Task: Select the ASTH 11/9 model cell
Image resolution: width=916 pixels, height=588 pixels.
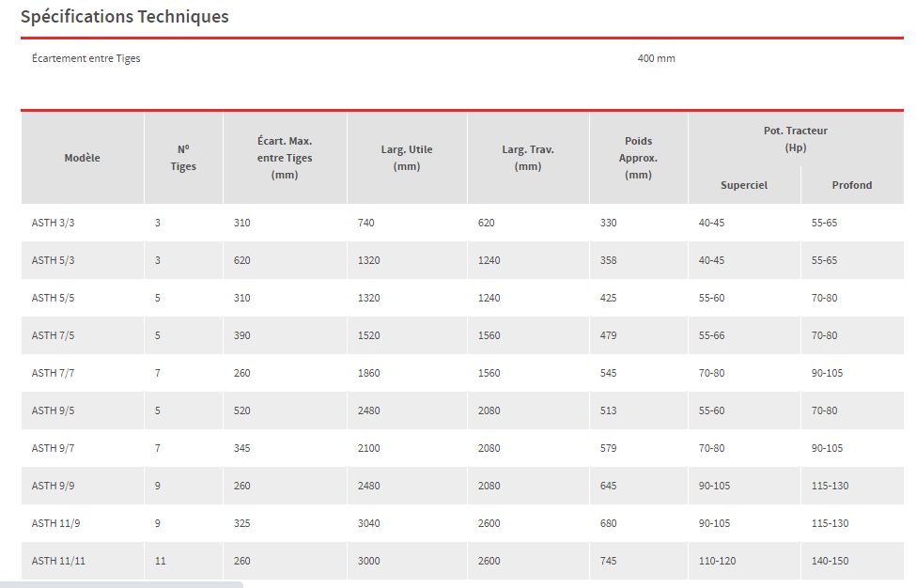Action: 55,523
